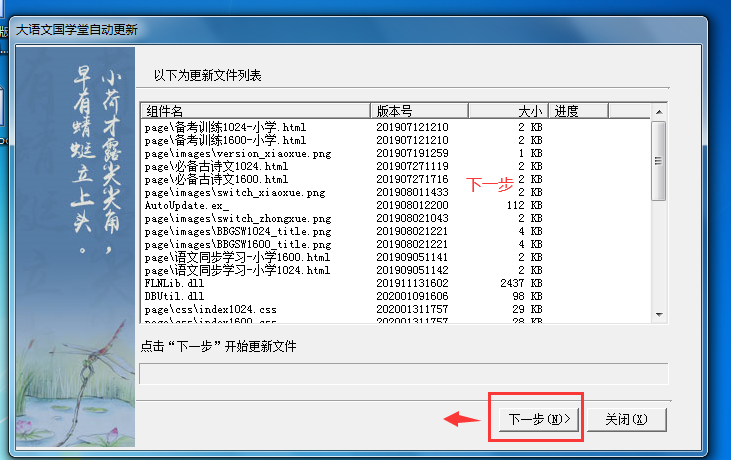Screen dimensions: 731x460
Task: Click the vertical scrollbar thumb
Action: click(x=659, y=161)
